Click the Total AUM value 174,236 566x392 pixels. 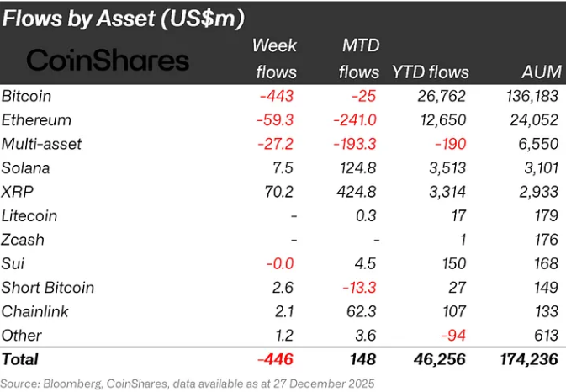tap(522, 360)
